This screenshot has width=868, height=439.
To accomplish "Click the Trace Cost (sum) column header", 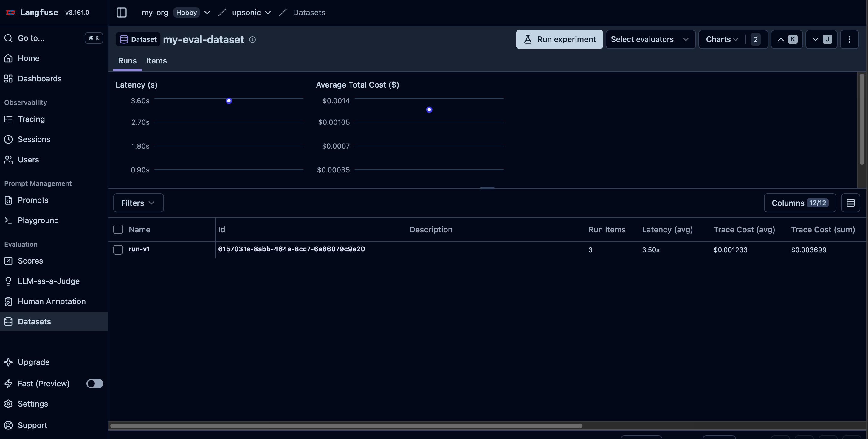I will coord(823,229).
